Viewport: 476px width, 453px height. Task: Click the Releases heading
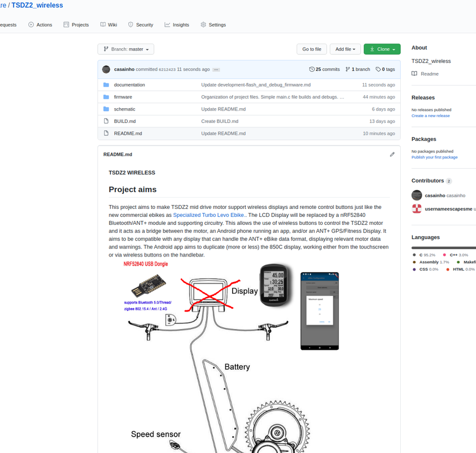pyautogui.click(x=423, y=98)
